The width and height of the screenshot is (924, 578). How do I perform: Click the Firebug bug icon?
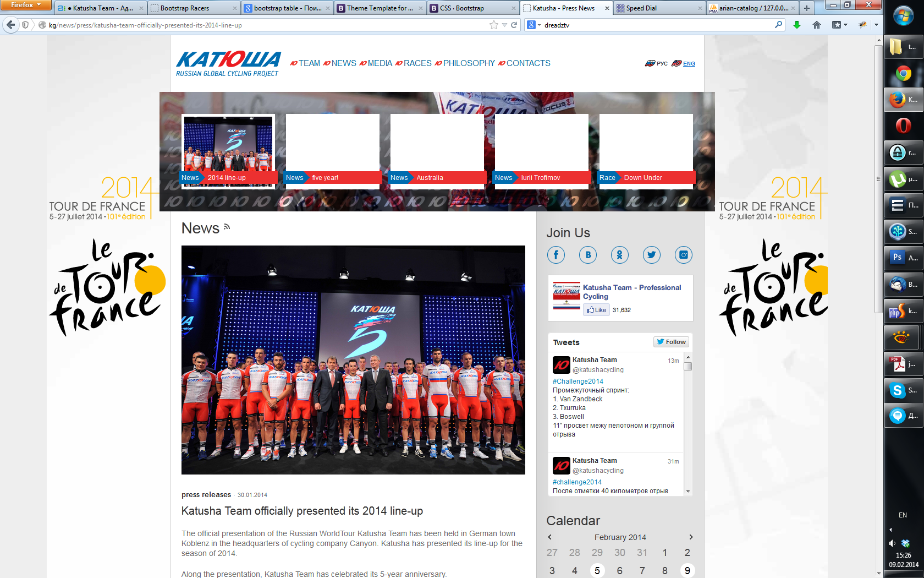click(x=863, y=25)
